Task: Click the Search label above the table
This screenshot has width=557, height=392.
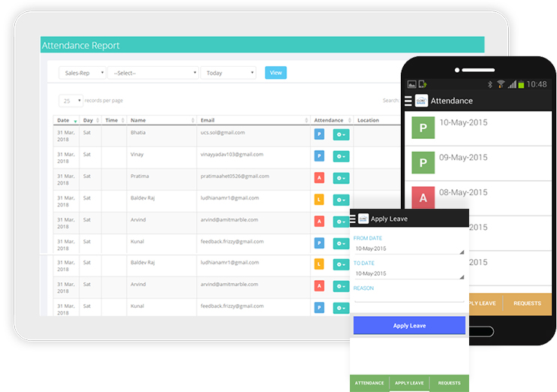Action: pos(391,101)
